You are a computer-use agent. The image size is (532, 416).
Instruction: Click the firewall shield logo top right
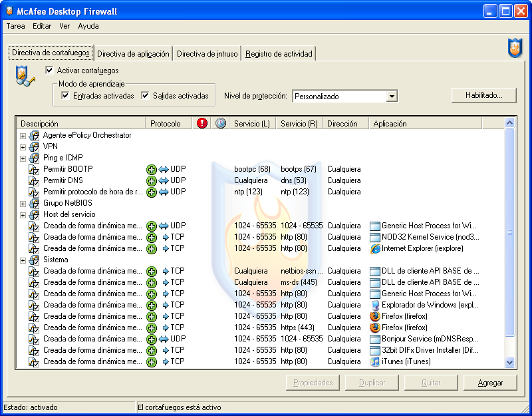coord(515,48)
